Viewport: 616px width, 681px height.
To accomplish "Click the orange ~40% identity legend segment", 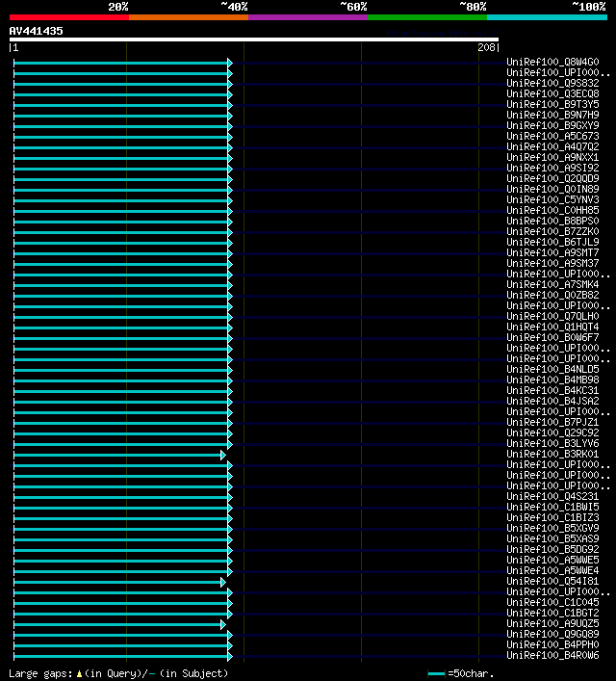I will point(189,17).
